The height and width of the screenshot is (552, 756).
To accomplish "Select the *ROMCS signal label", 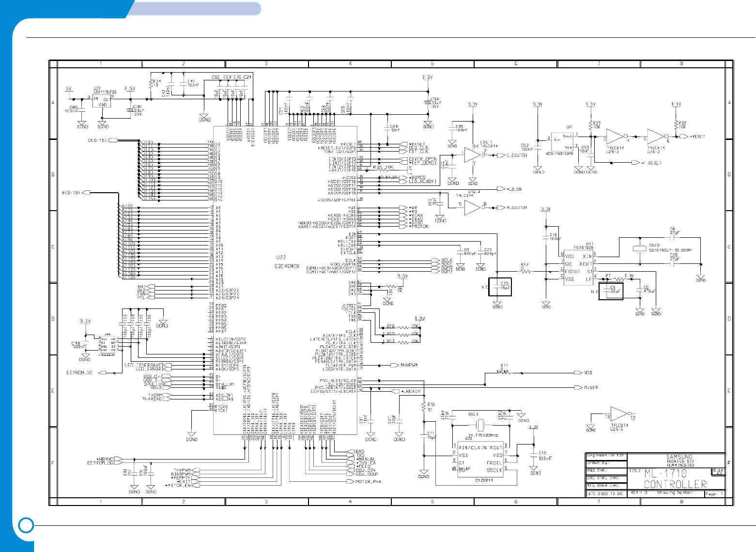I will pos(417,178).
